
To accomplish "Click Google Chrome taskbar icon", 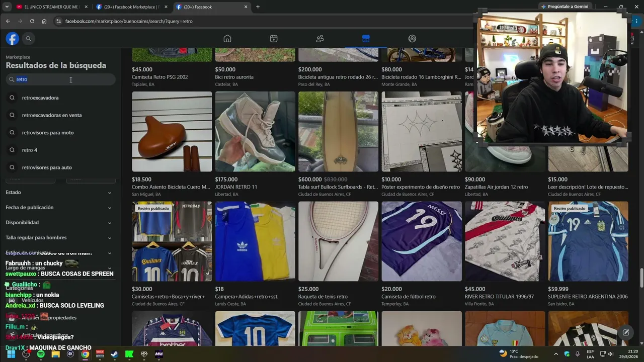I will click(85, 354).
